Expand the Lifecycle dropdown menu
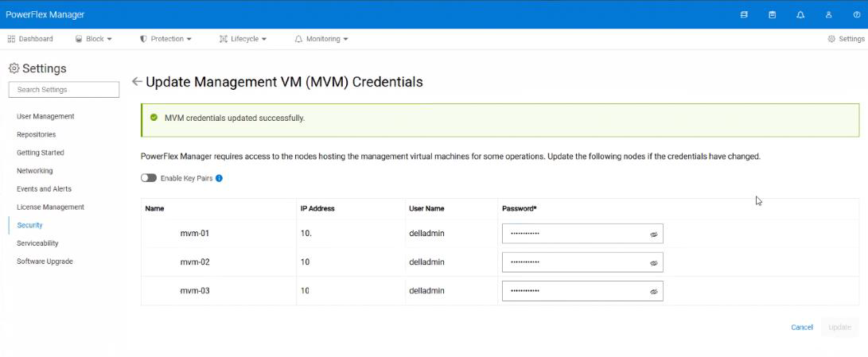This screenshot has width=868, height=357. [x=243, y=39]
